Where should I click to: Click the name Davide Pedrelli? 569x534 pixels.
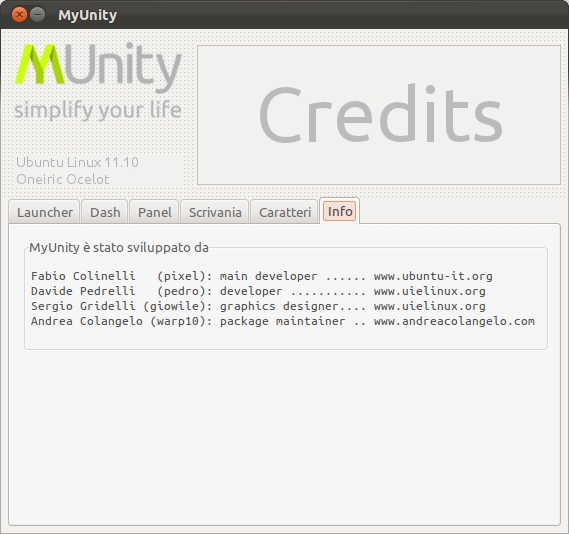[83, 291]
